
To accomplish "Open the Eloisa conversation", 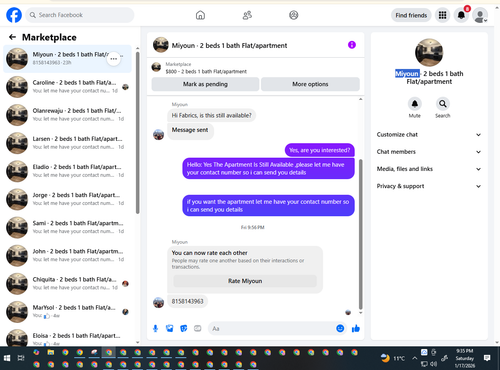I will click(x=68, y=337).
